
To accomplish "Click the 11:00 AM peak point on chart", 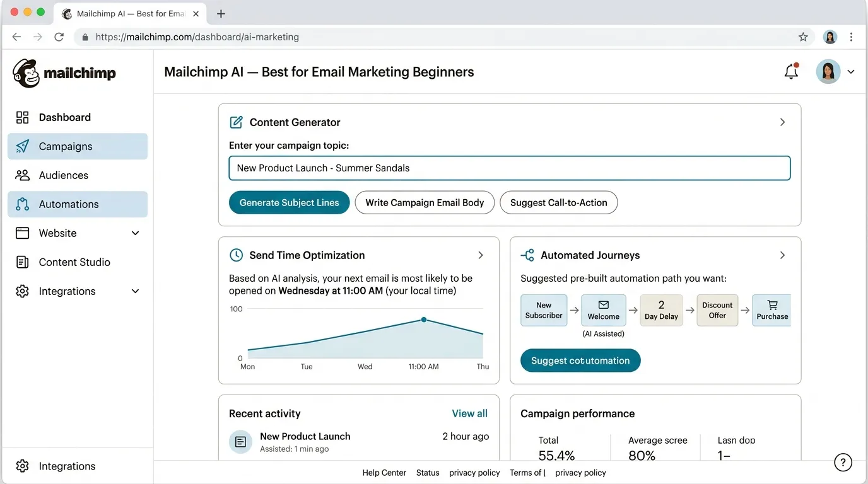I will 424,320.
